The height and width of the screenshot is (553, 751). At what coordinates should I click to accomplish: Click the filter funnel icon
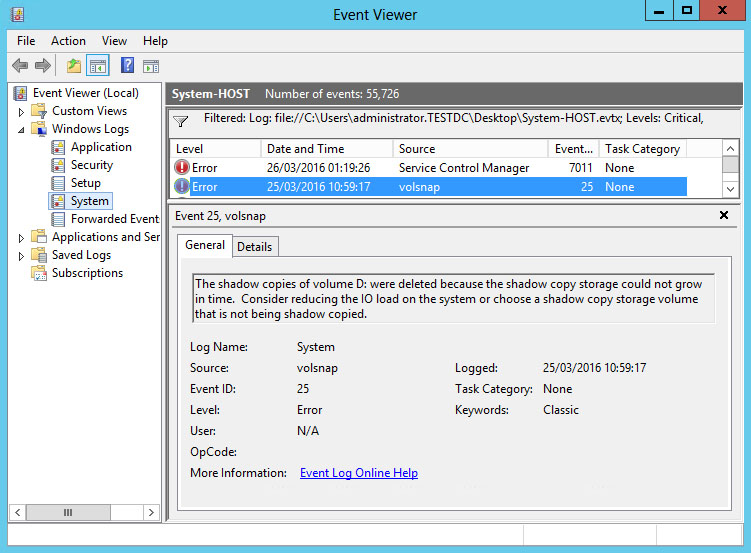click(x=180, y=121)
